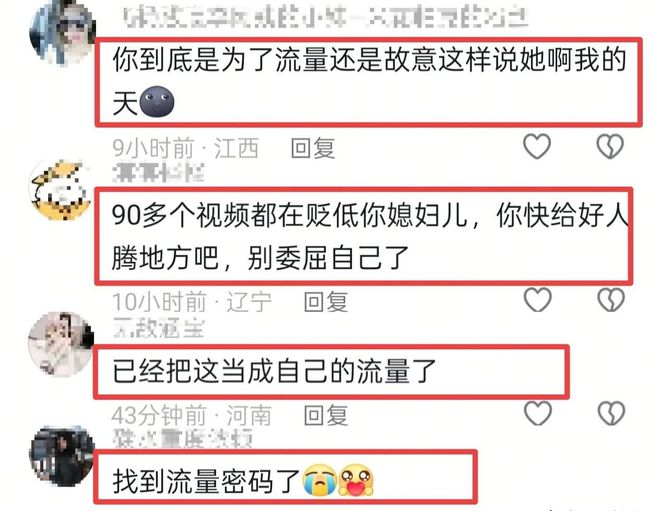This screenshot has width=660, height=511.
Task: Tap the username above 找到流量密码了 comment
Action: (183, 439)
